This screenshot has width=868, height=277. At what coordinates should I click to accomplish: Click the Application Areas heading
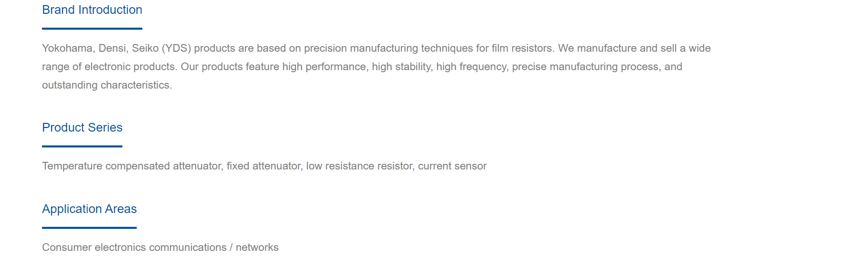point(89,209)
